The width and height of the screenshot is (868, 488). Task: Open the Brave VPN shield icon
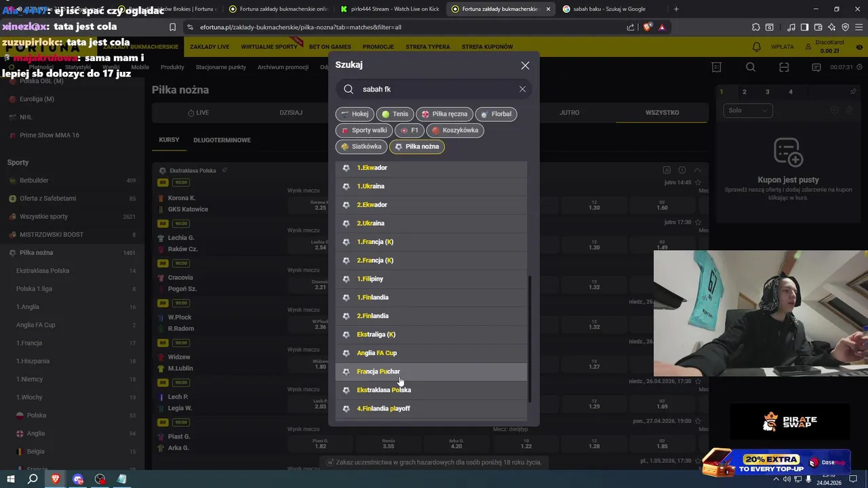click(x=845, y=27)
